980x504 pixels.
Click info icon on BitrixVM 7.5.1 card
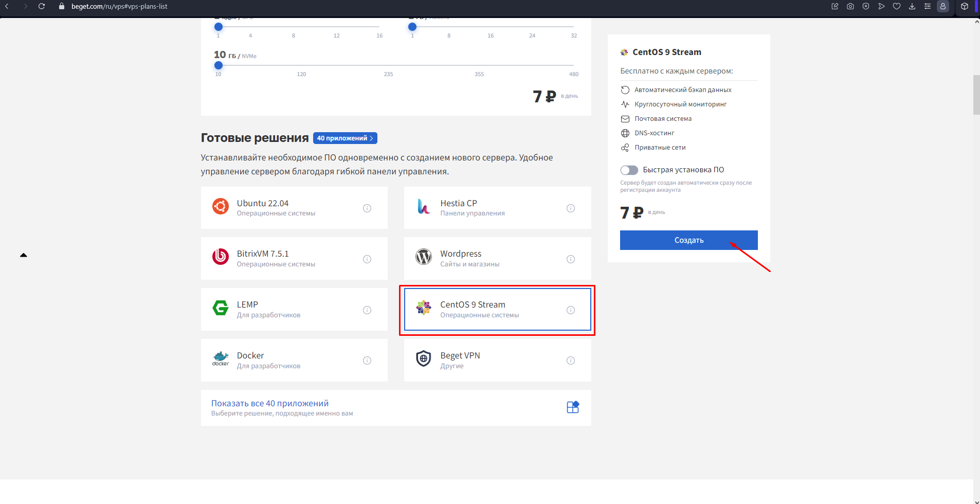367,259
